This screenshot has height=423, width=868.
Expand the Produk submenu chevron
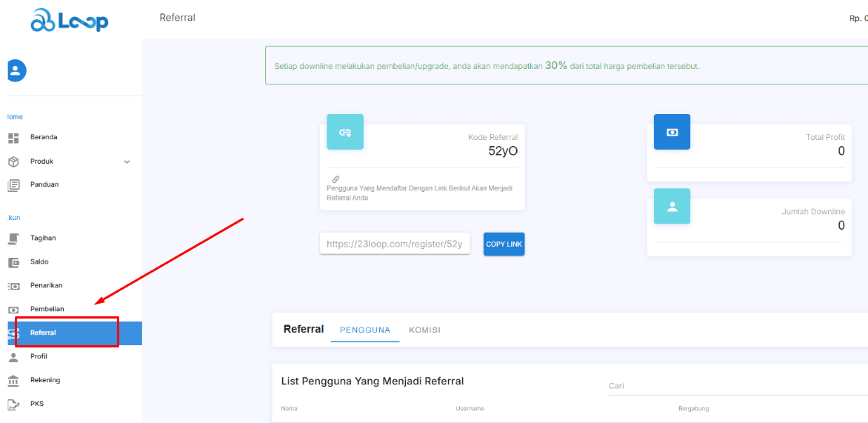pyautogui.click(x=127, y=162)
